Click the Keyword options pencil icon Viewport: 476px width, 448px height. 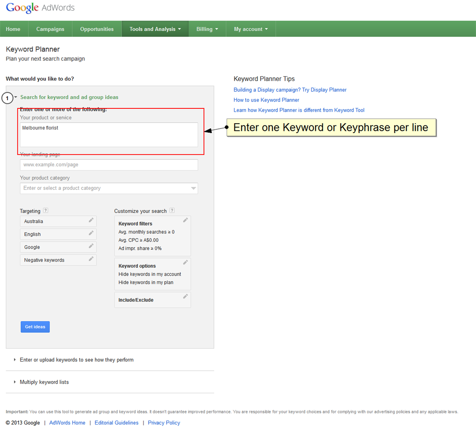185,262
